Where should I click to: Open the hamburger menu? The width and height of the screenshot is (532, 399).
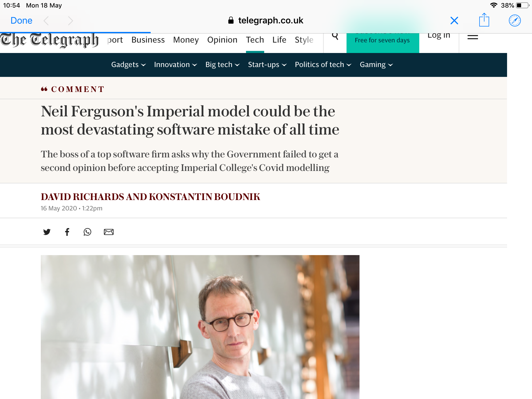pyautogui.click(x=473, y=37)
